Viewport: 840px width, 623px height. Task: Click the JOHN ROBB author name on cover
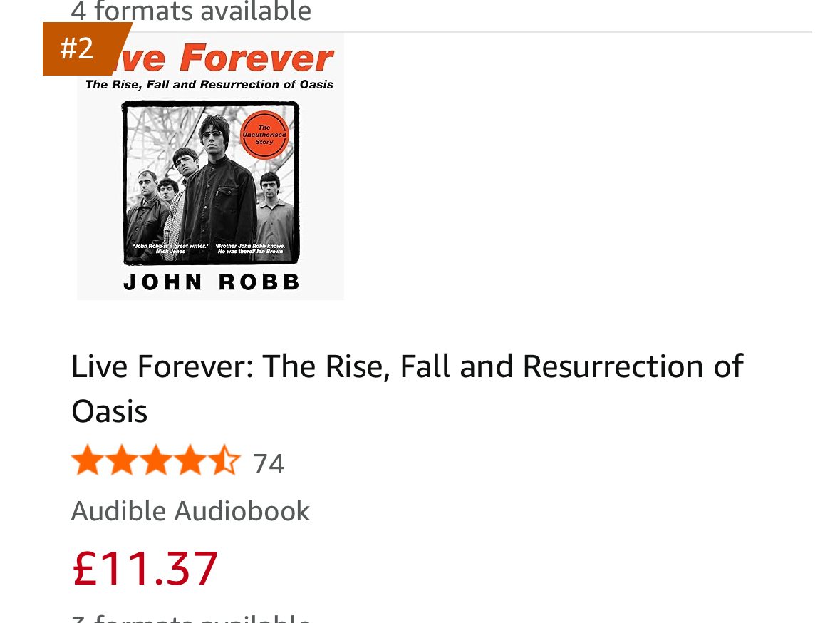(211, 282)
